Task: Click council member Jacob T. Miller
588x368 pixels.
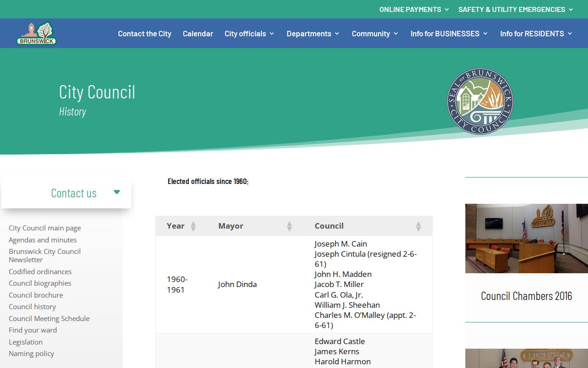Action: [x=339, y=284]
